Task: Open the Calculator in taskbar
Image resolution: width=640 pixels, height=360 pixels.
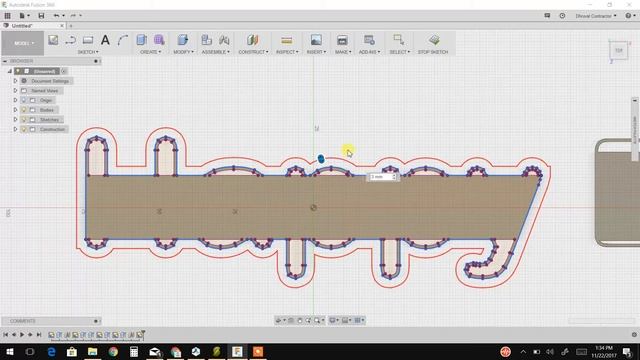Action: [134, 351]
